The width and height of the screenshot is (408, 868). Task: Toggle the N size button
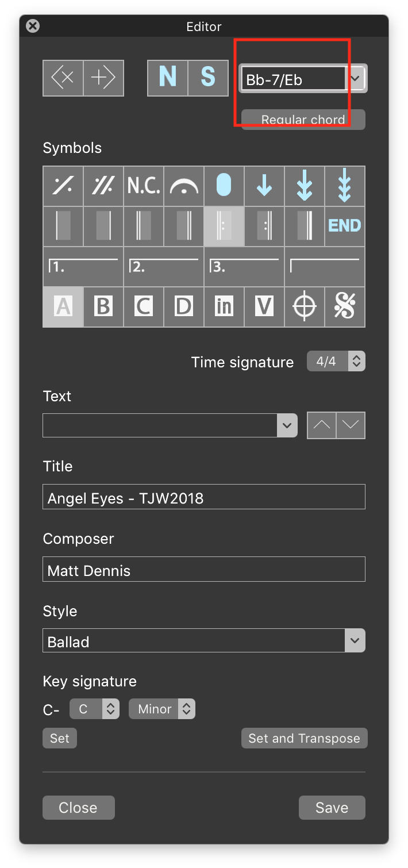pyautogui.click(x=168, y=78)
